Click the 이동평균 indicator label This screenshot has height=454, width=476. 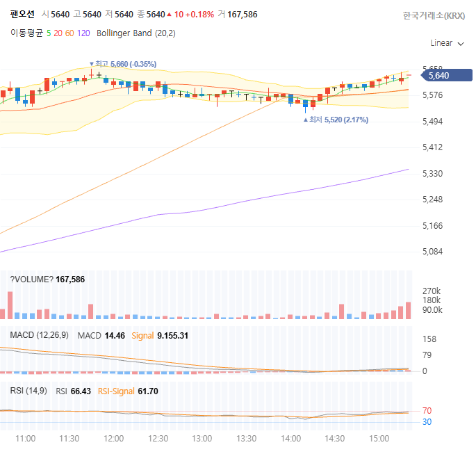pyautogui.click(x=26, y=33)
